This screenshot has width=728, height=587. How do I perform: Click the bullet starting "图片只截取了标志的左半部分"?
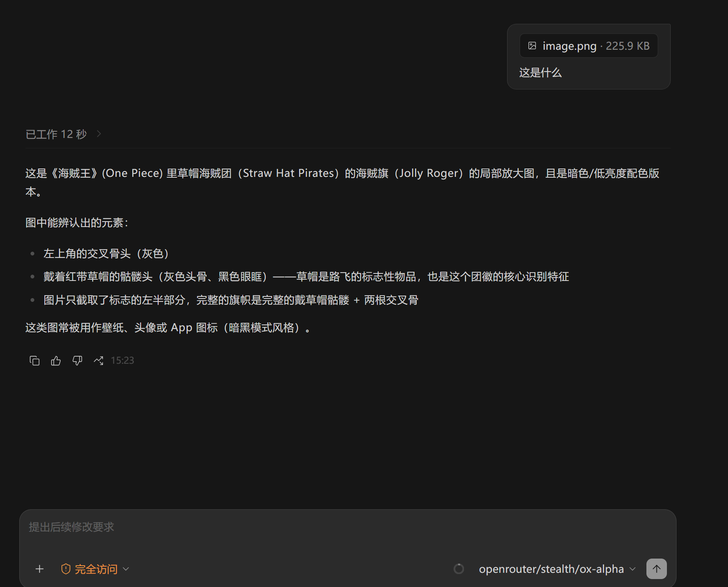tap(231, 300)
